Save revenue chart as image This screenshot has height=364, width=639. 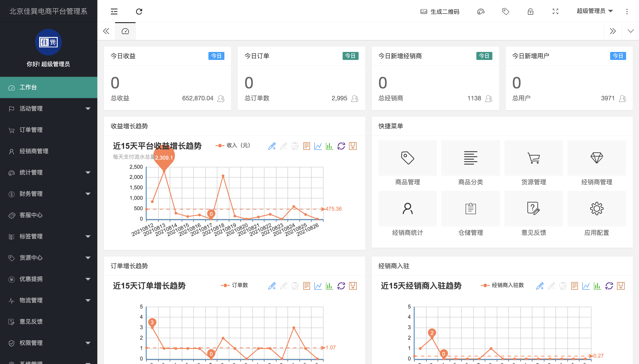(x=353, y=146)
